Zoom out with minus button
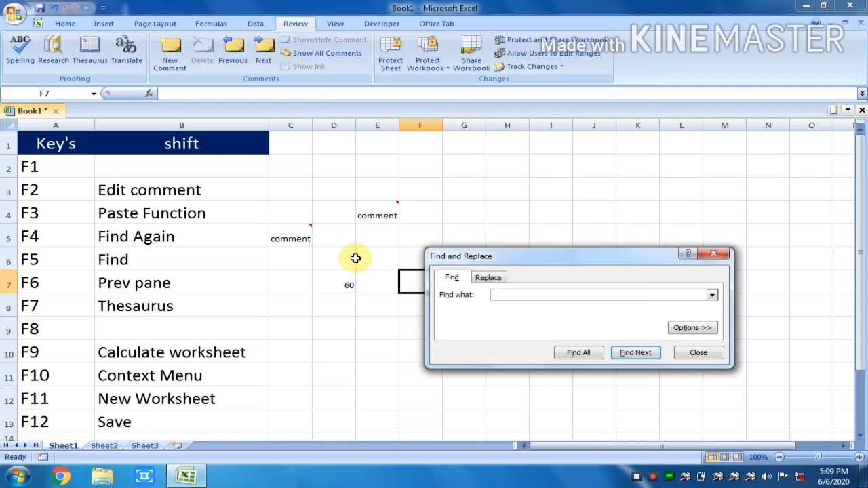The width and height of the screenshot is (868, 488). (779, 457)
